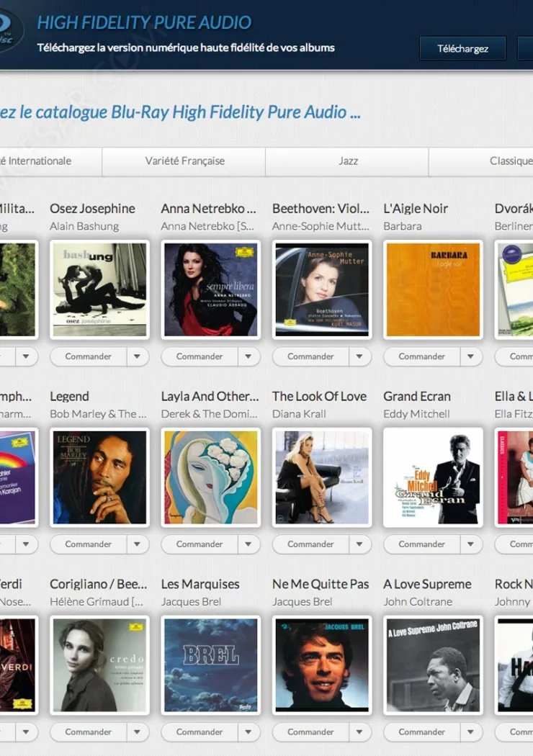Switch to Variété Française tab
Viewport: 533px width, 756px height.
(x=184, y=161)
